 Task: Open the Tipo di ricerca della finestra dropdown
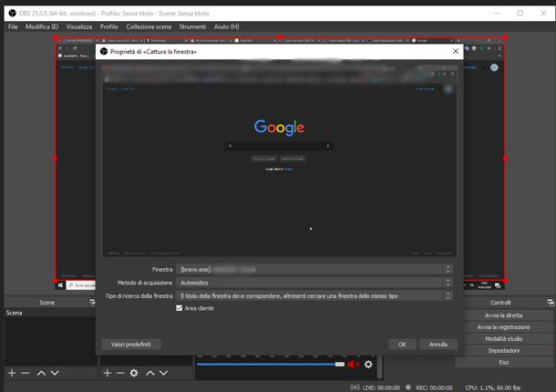(x=314, y=296)
